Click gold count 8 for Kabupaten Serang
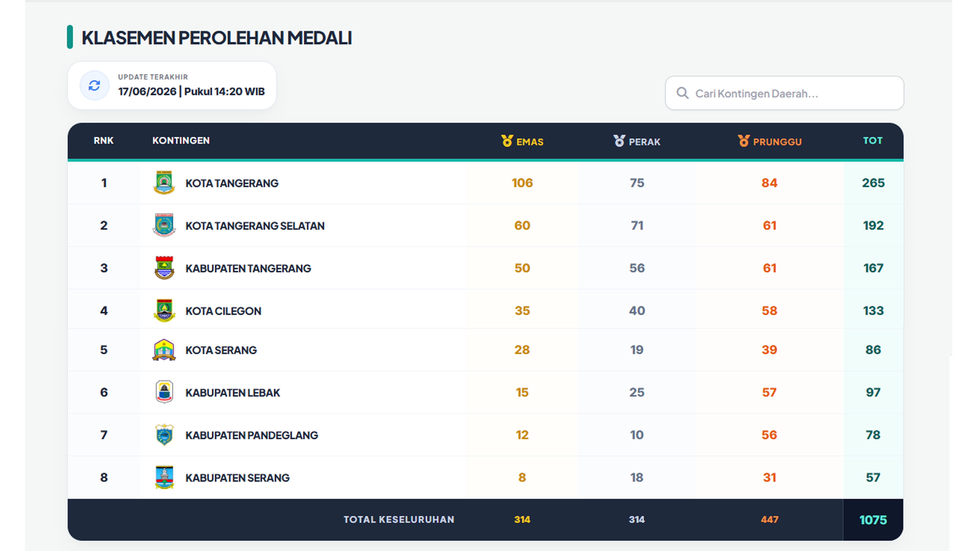 click(522, 478)
